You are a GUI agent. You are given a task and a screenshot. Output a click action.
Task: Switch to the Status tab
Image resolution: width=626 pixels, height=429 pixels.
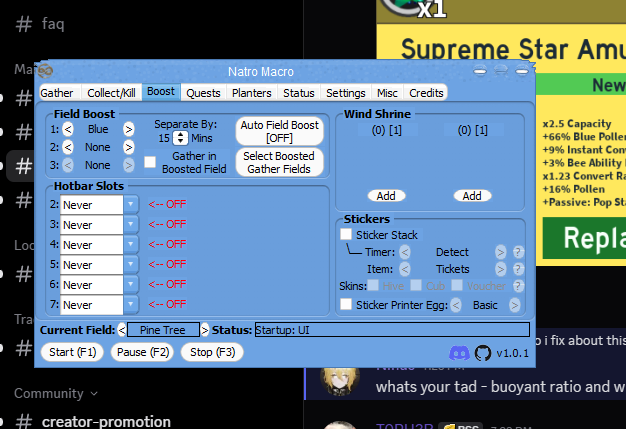click(x=299, y=93)
